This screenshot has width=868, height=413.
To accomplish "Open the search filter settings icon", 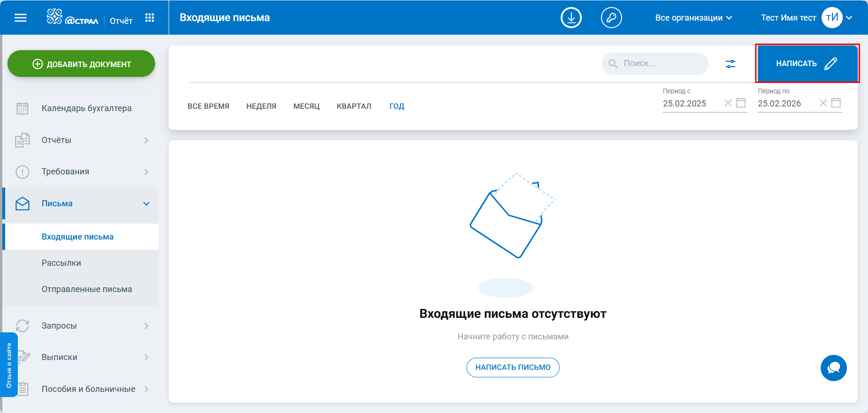I will pyautogui.click(x=730, y=64).
